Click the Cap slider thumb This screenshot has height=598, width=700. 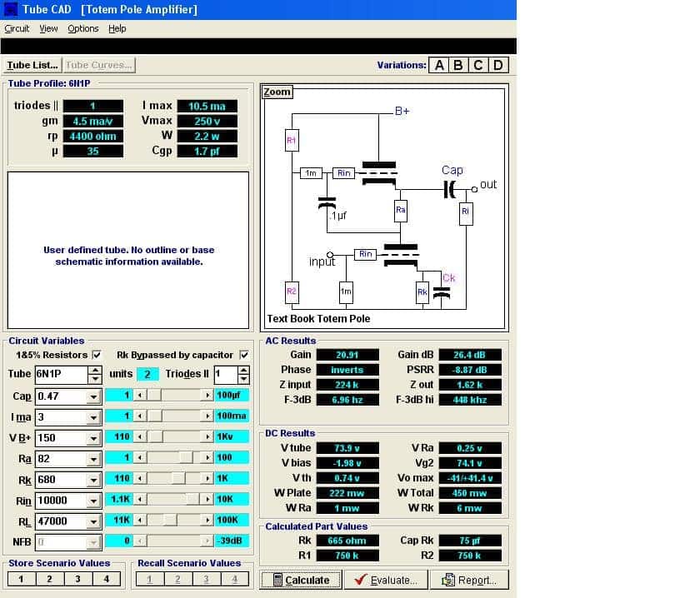coord(154,395)
